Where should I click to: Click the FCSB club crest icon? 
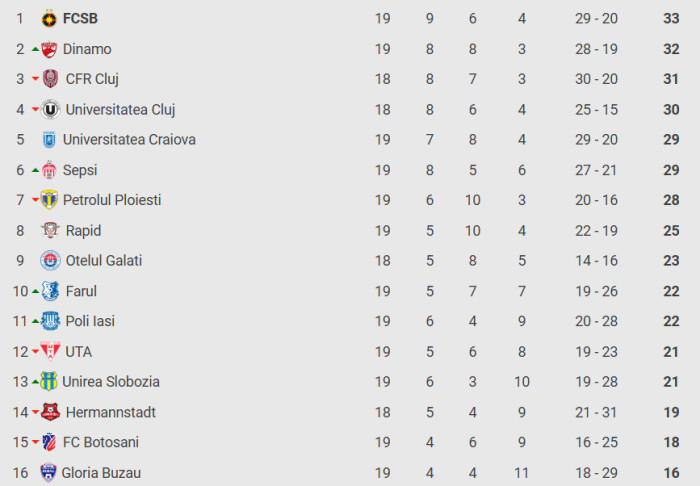49,19
